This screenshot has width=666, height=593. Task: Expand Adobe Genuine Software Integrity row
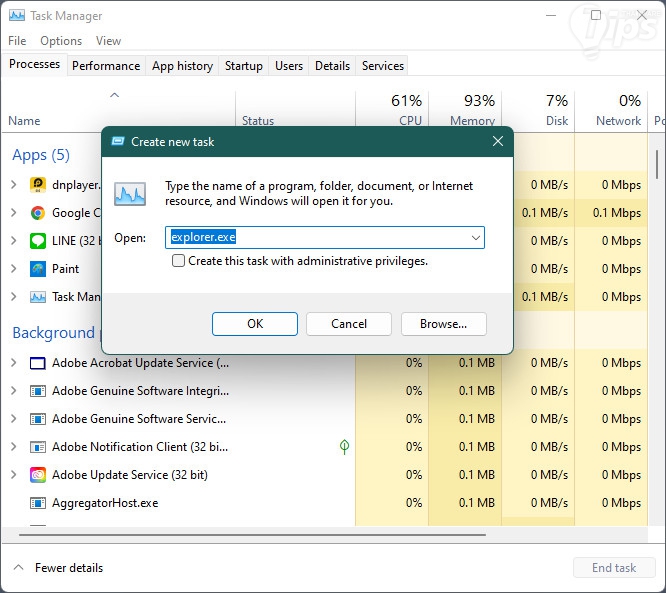(14, 391)
